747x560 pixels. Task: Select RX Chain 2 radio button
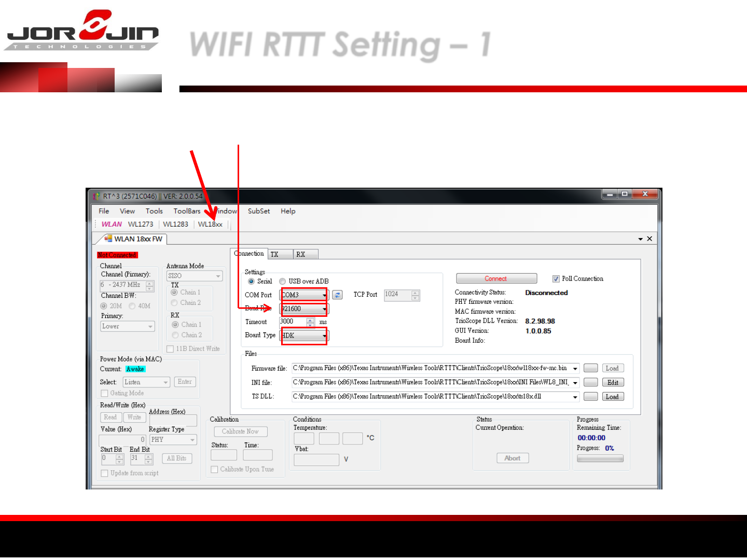click(175, 335)
